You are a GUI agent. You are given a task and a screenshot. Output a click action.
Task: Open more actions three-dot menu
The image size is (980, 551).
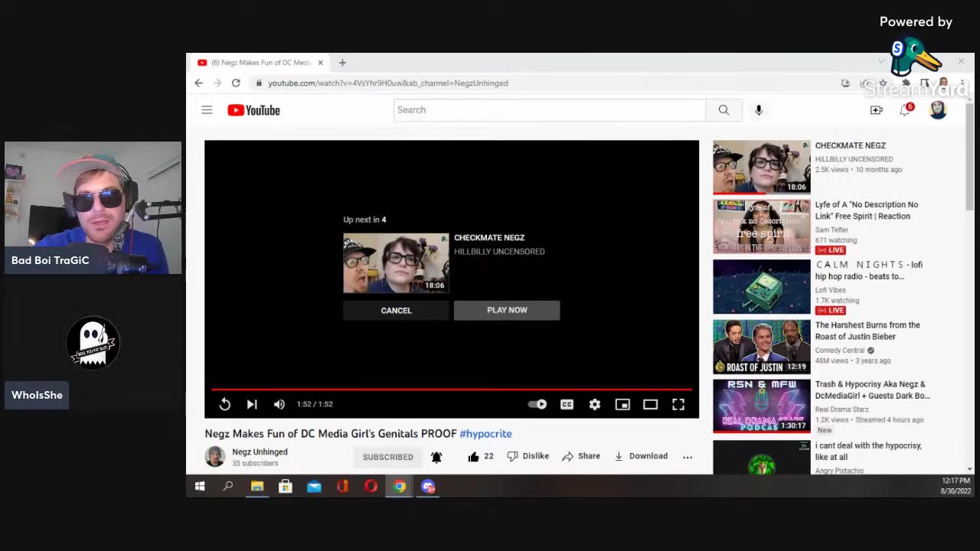click(x=688, y=457)
